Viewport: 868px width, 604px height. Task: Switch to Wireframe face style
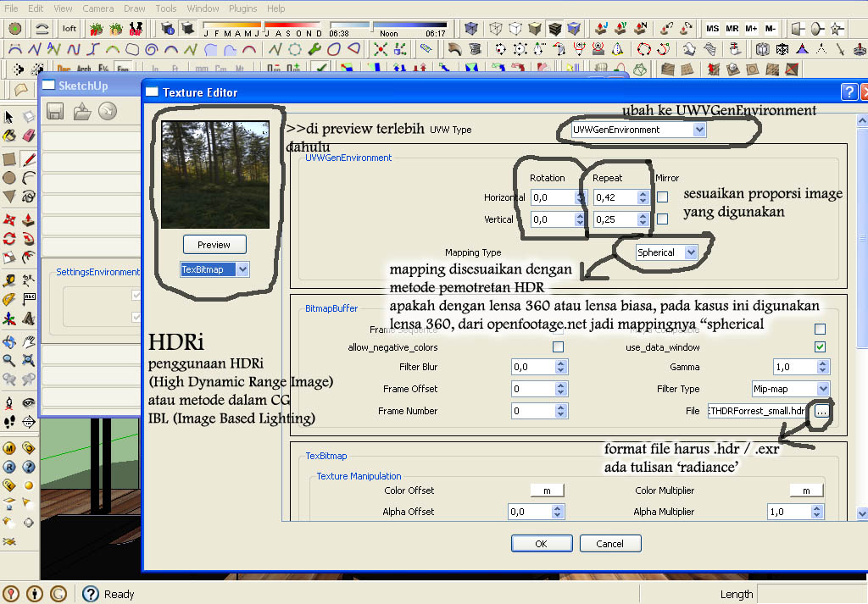(496, 28)
